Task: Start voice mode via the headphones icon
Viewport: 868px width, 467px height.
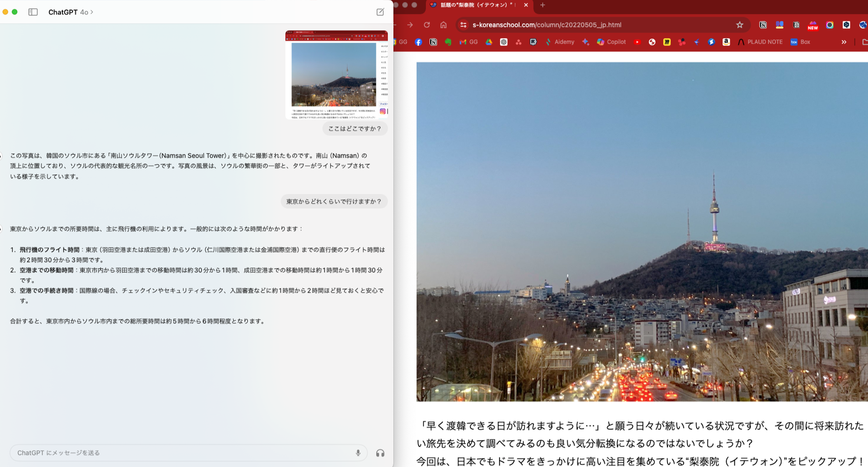Action: (380, 453)
